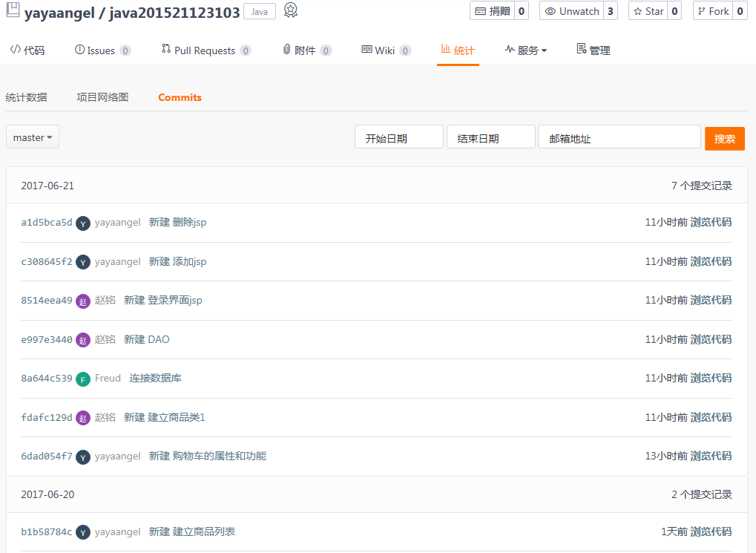Viewport: 756px width, 553px height.
Task: Click the 开始日期 start date field
Action: pos(398,137)
